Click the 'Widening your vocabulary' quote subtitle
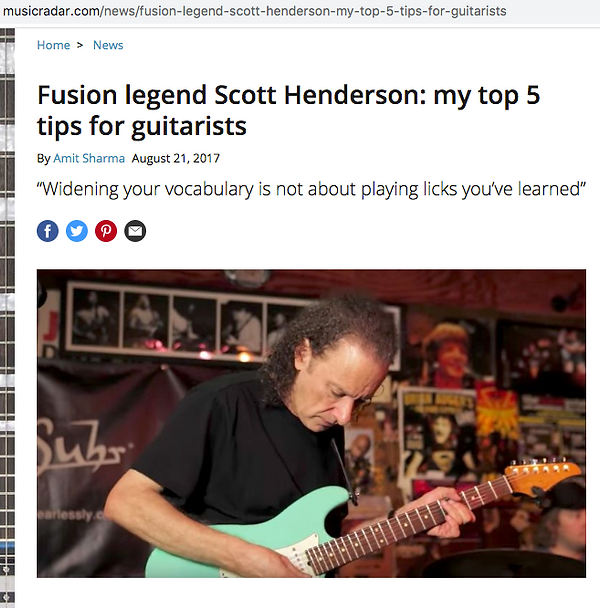The height and width of the screenshot is (608, 600). click(311, 189)
